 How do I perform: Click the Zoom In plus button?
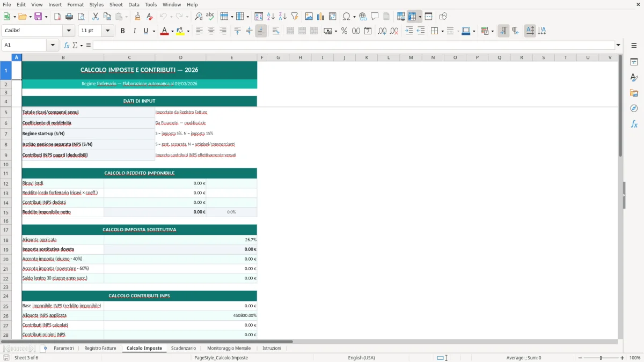coord(622,358)
